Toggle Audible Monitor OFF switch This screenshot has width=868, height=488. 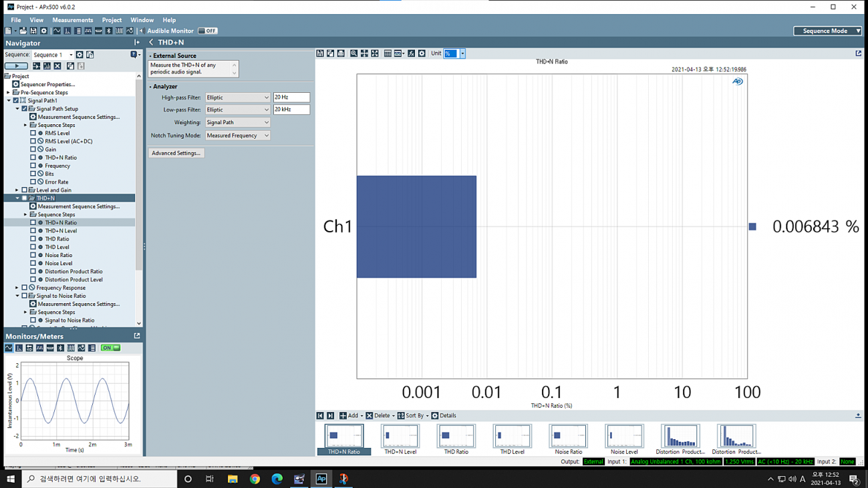point(208,31)
